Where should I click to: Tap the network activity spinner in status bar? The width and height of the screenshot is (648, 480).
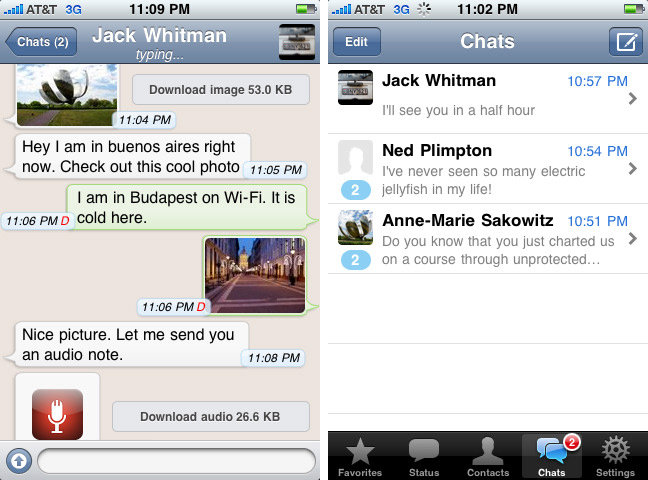[x=424, y=9]
